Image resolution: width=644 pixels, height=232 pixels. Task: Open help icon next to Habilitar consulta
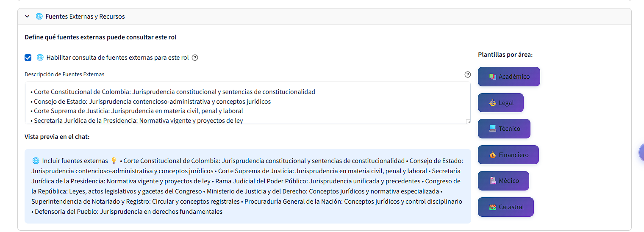point(195,58)
